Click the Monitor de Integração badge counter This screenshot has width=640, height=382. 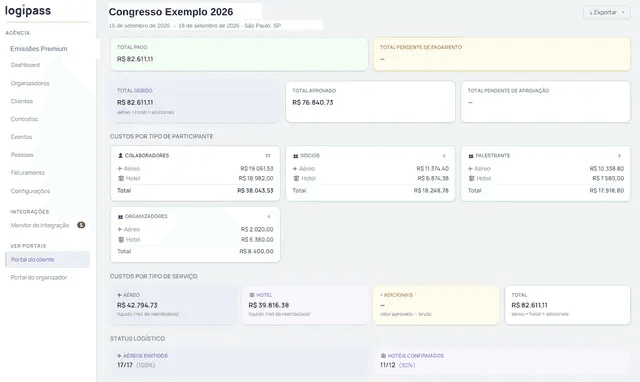(x=81, y=225)
